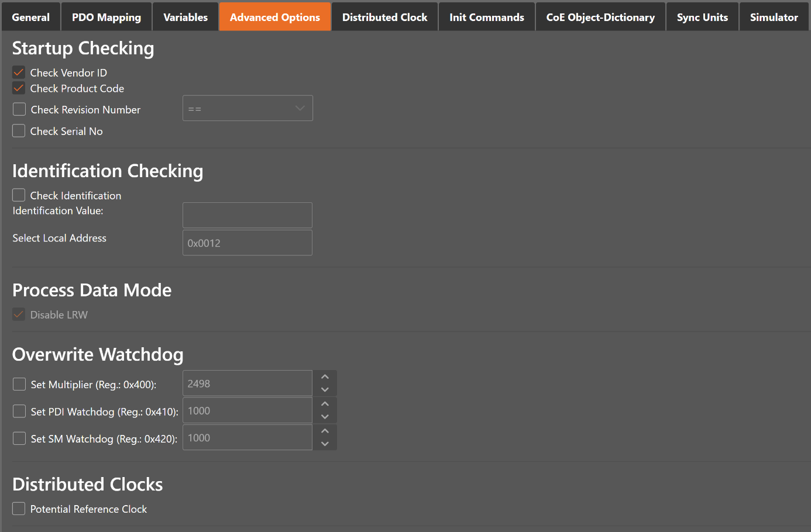Select the Variables tab

185,16
